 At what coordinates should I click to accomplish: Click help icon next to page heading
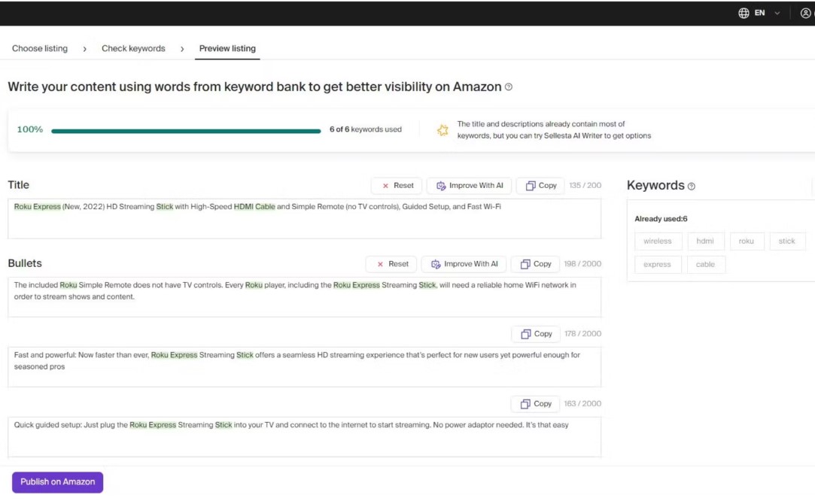coord(509,87)
